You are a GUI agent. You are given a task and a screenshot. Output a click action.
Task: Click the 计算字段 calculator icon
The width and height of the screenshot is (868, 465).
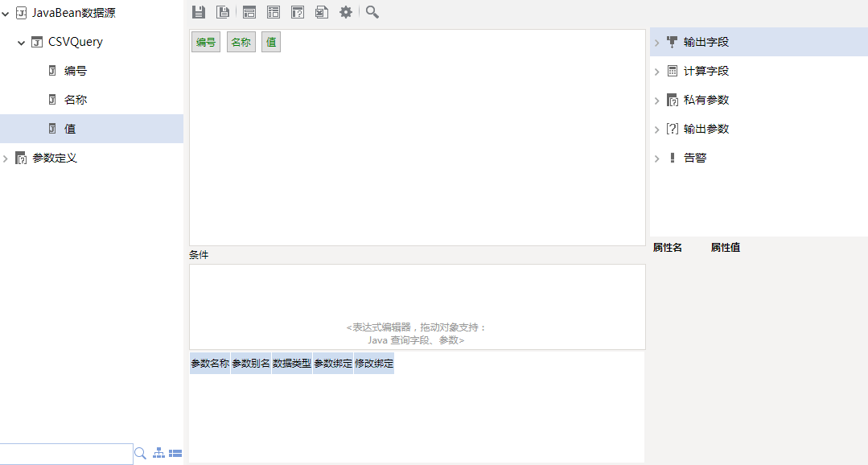(672, 71)
